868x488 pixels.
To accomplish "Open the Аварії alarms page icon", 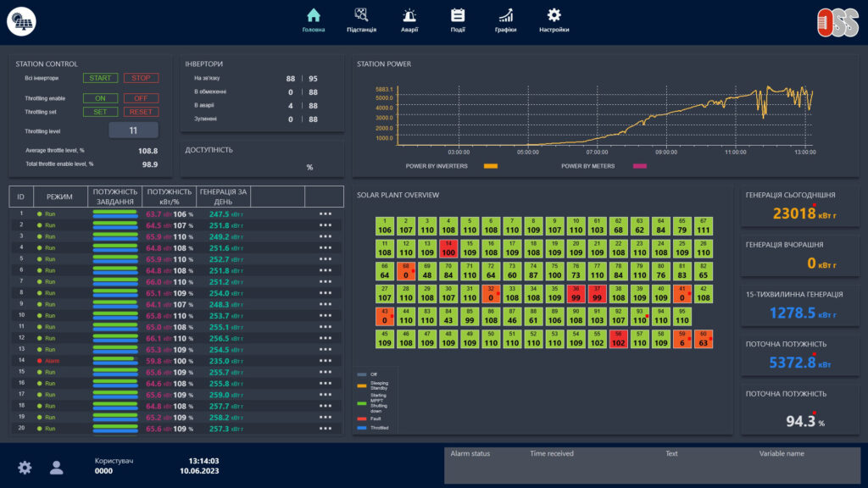I will tap(408, 16).
